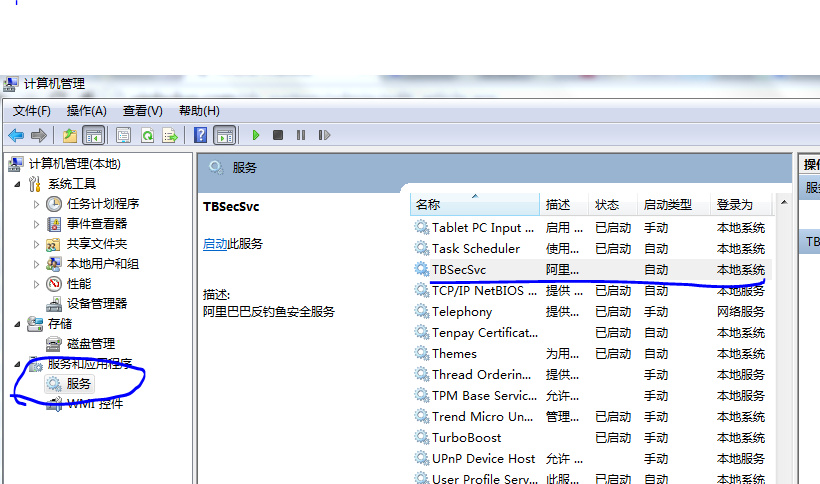Image resolution: width=820 pixels, height=484 pixels.
Task: Click the Up one level folder icon
Action: pyautogui.click(x=69, y=135)
